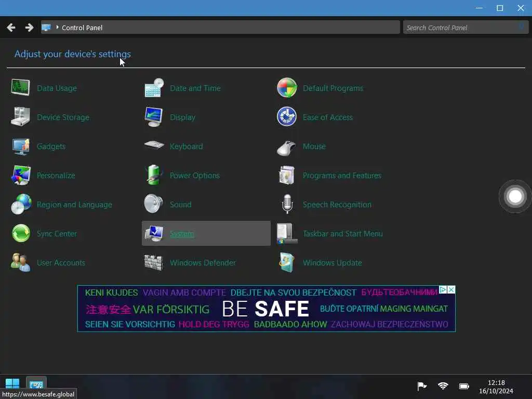
Task: Click the Control Panel taskbar icon
Action: pyautogui.click(x=36, y=384)
